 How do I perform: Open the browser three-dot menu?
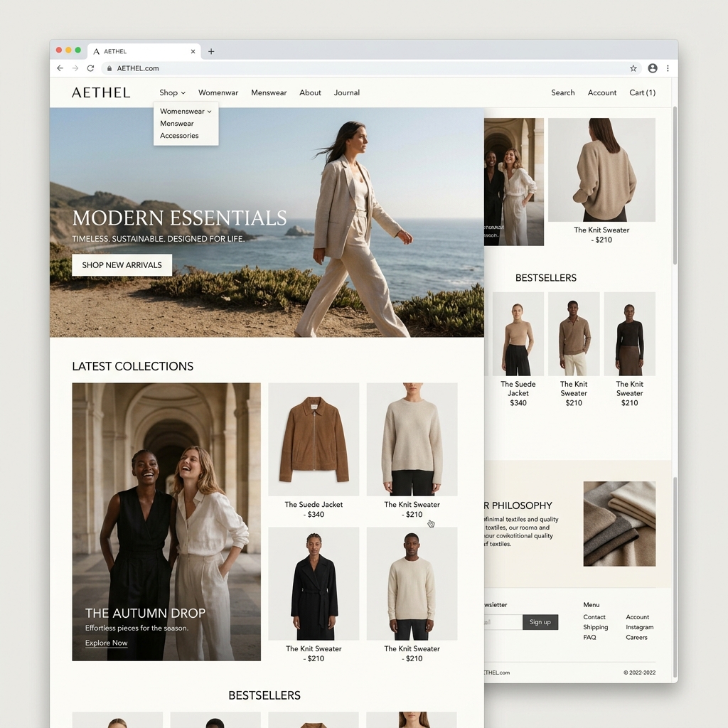click(x=668, y=68)
